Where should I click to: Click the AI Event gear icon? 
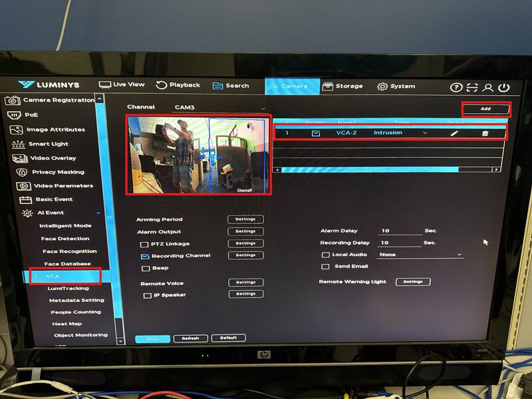[x=27, y=213]
